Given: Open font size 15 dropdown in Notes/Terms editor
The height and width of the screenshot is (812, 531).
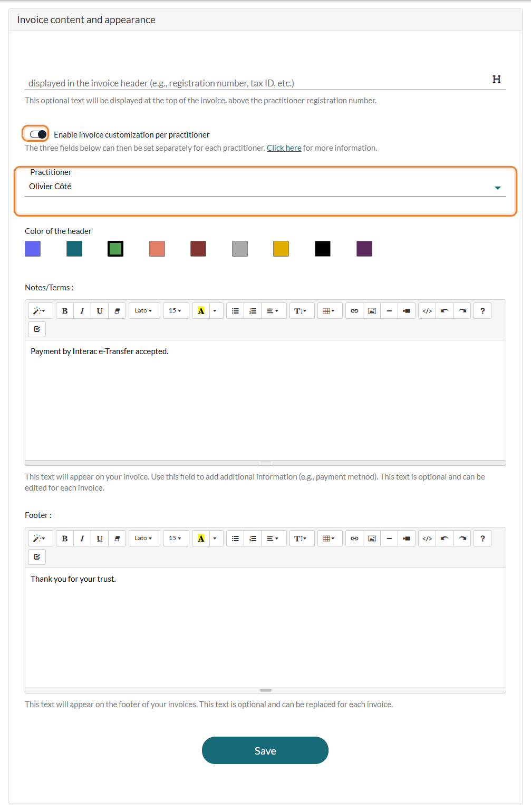Looking at the screenshot, I should click(176, 311).
